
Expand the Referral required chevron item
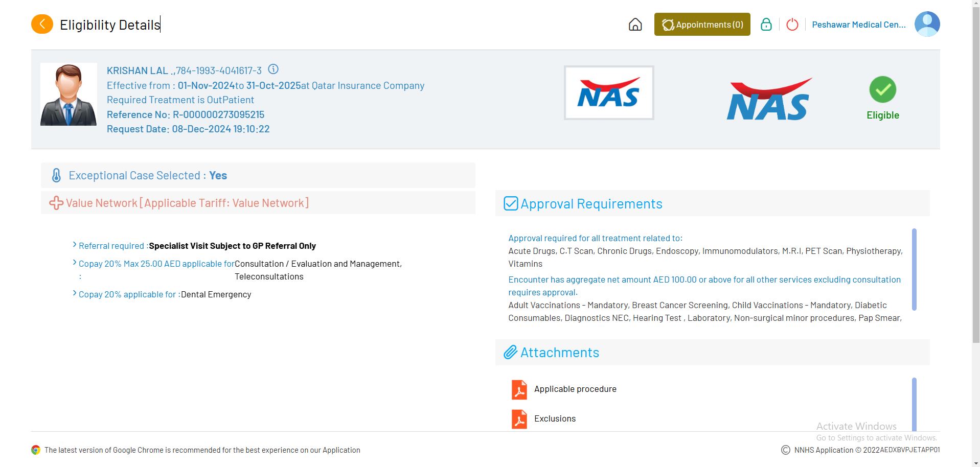tap(75, 245)
